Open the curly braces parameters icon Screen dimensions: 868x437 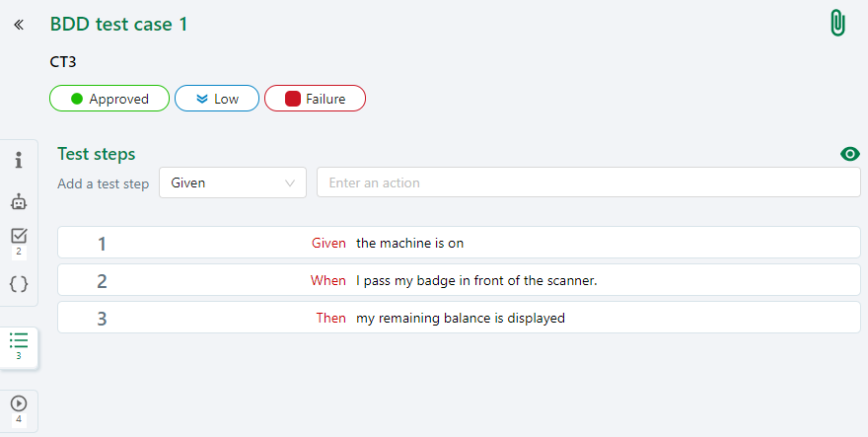(x=19, y=284)
